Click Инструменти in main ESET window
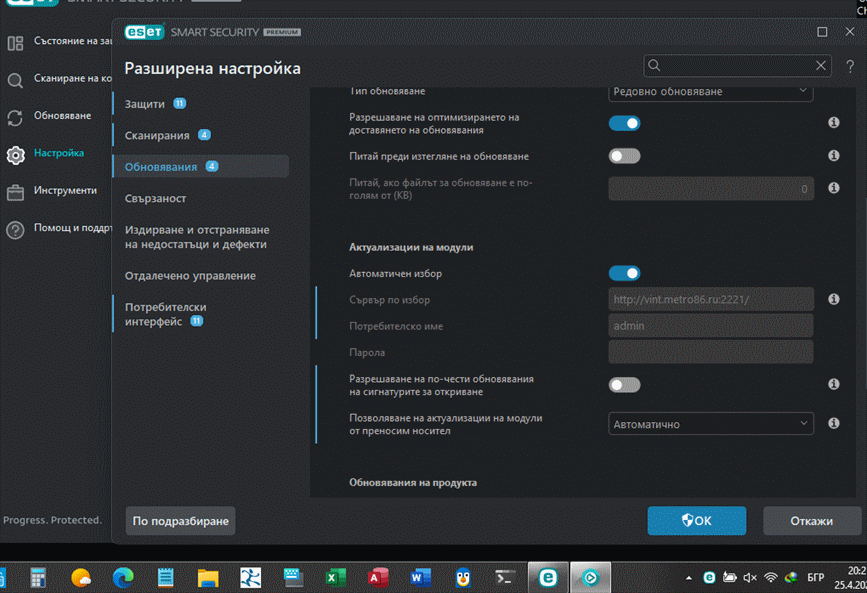Image resolution: width=867 pixels, height=593 pixels. point(65,190)
